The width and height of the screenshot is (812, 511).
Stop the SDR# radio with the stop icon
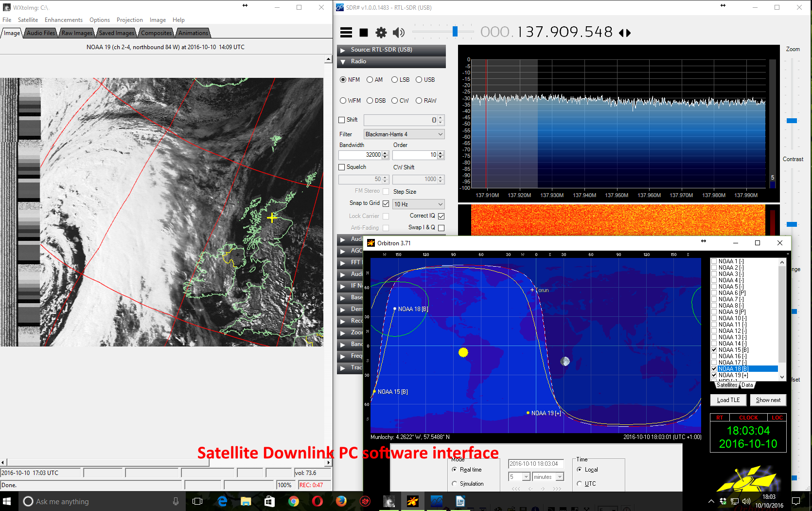(363, 33)
